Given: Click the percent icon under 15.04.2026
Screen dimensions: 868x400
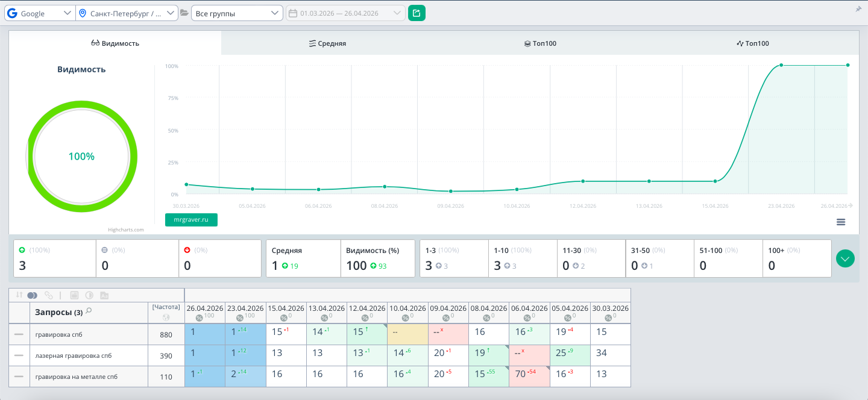Looking at the screenshot, I should click(283, 317).
